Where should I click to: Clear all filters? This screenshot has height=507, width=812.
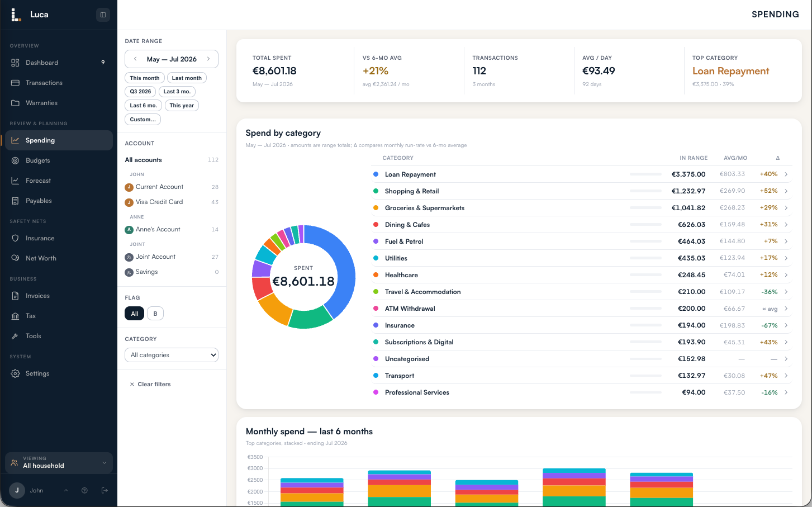click(x=150, y=385)
